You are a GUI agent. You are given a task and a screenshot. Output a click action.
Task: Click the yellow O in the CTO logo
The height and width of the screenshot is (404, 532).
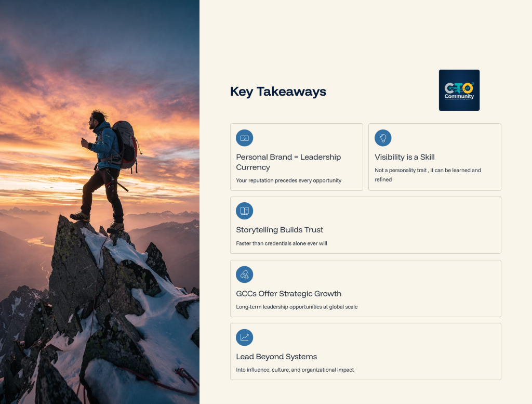pos(468,88)
